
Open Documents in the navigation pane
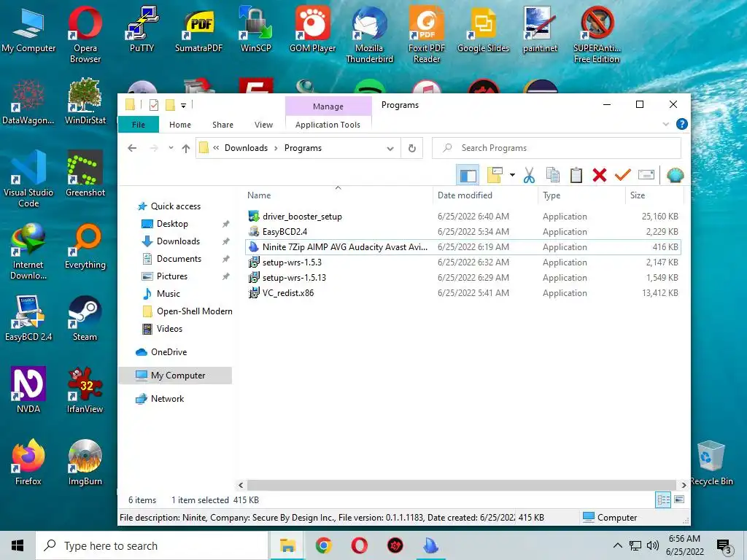point(179,259)
